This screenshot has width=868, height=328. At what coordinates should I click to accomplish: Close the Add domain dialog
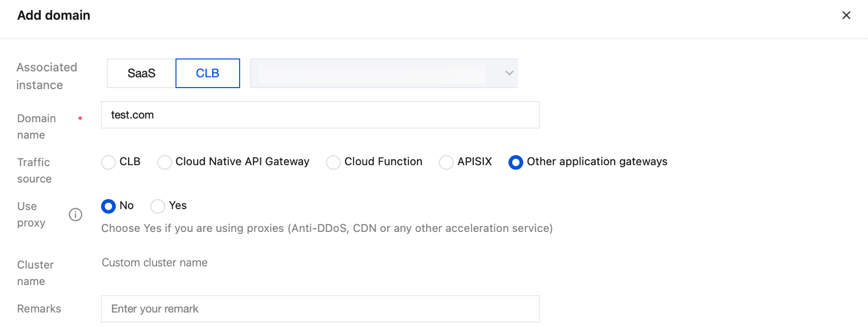pyautogui.click(x=846, y=15)
